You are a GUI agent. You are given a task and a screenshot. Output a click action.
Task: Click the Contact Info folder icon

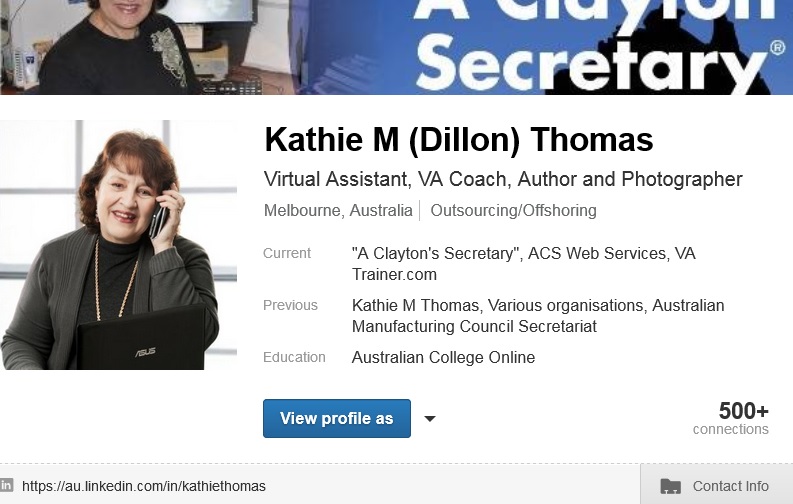[x=671, y=486]
